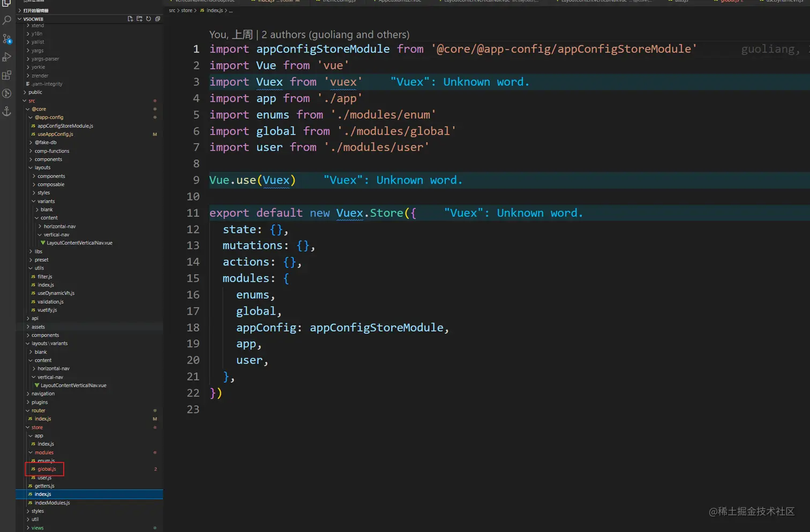The height and width of the screenshot is (532, 810).
Task: Click the store breadcrumb segment
Action: point(186,11)
